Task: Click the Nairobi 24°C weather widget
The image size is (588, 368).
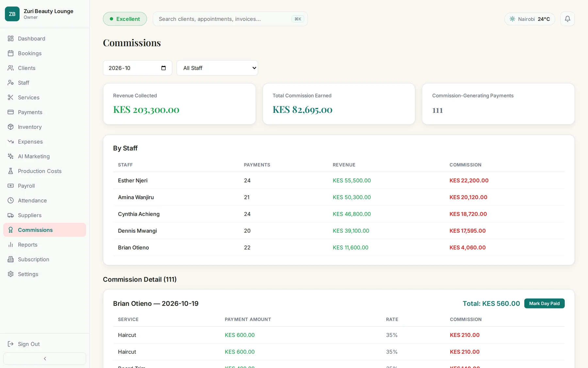Action: pos(530,19)
